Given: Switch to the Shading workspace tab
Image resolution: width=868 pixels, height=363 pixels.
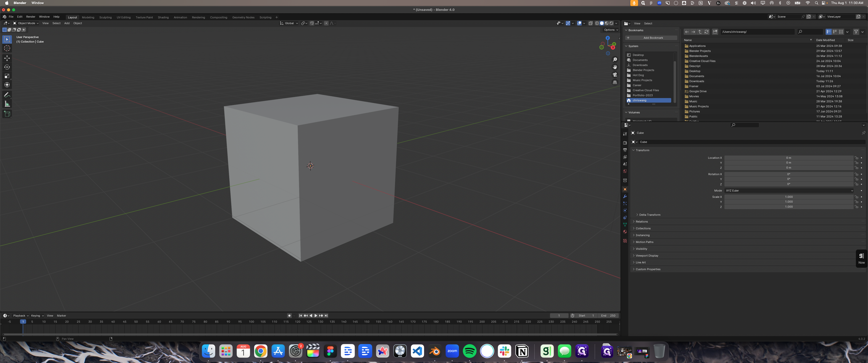Looking at the screenshot, I should click(163, 17).
